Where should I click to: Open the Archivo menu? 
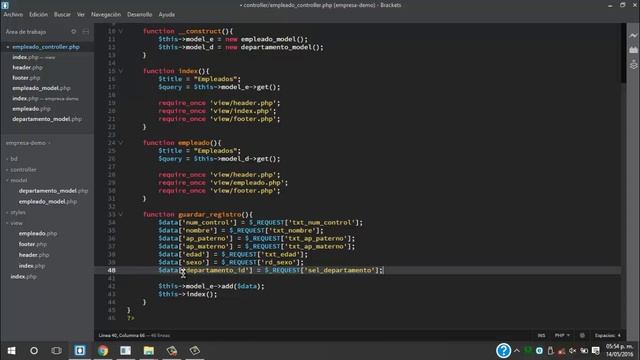click(13, 14)
